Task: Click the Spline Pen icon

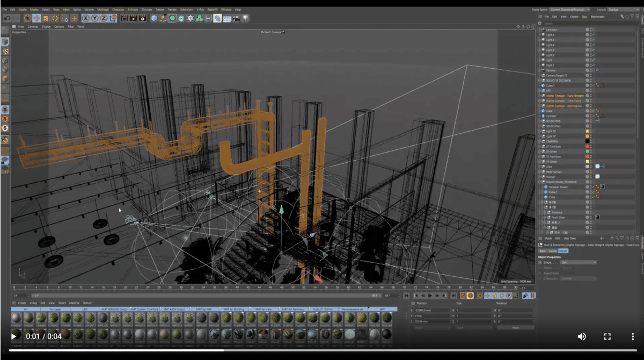Action: point(163,18)
